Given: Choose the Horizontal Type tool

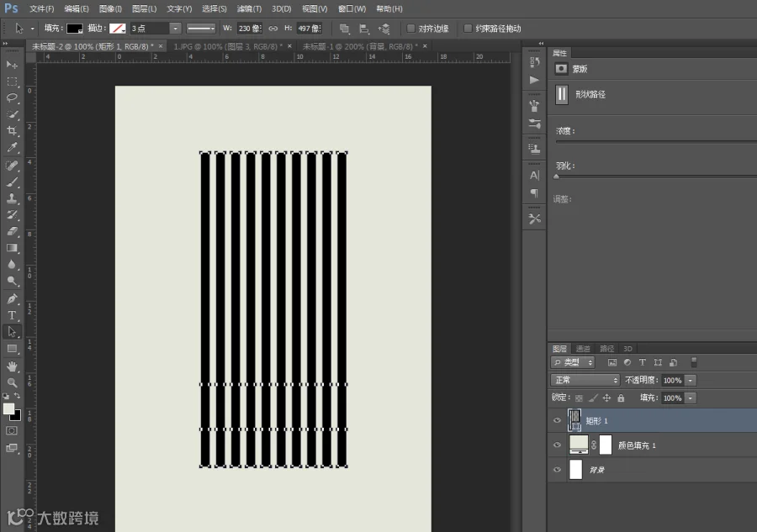Looking at the screenshot, I should tap(12, 315).
